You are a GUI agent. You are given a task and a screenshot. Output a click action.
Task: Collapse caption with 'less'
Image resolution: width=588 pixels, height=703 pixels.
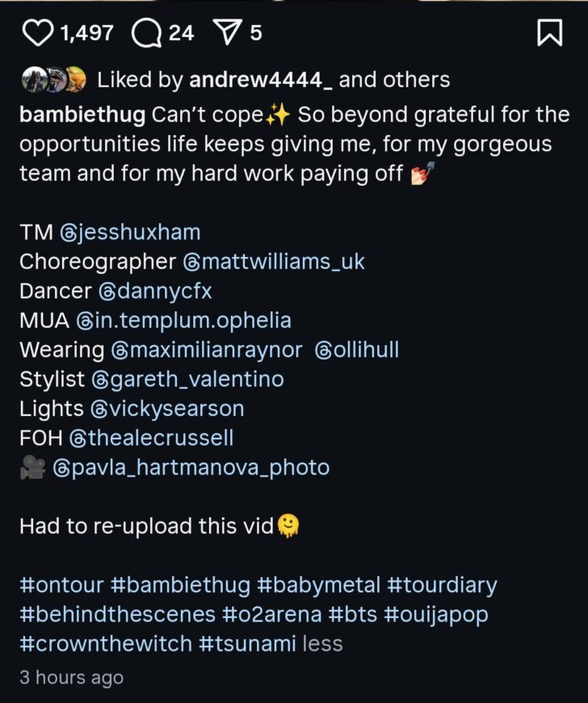point(322,643)
